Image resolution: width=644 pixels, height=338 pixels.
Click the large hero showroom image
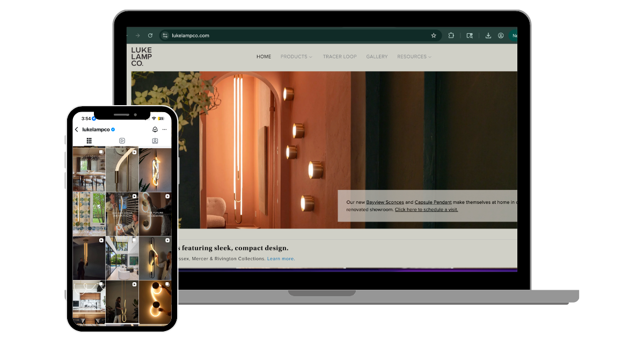pos(324,150)
